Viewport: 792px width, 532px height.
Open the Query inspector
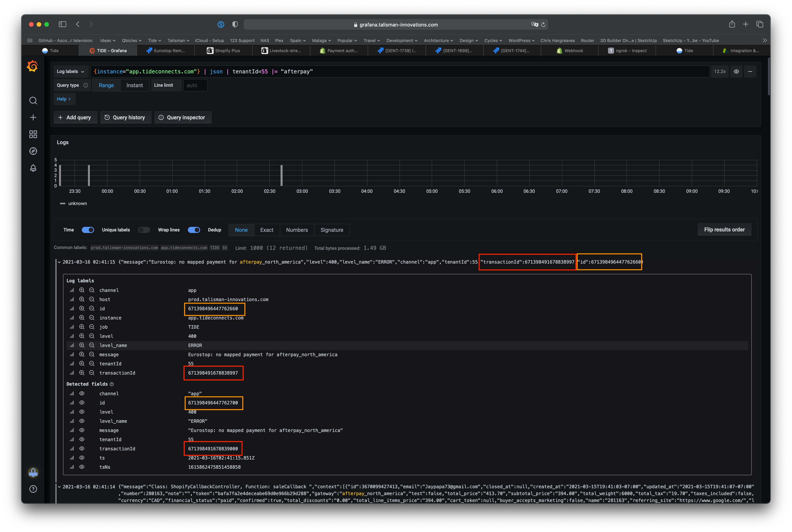pyautogui.click(x=183, y=117)
